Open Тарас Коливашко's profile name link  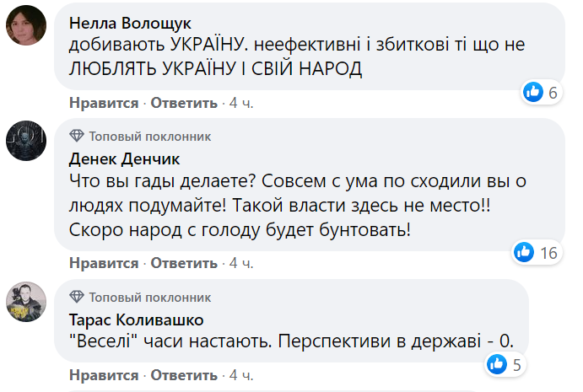pyautogui.click(x=134, y=319)
